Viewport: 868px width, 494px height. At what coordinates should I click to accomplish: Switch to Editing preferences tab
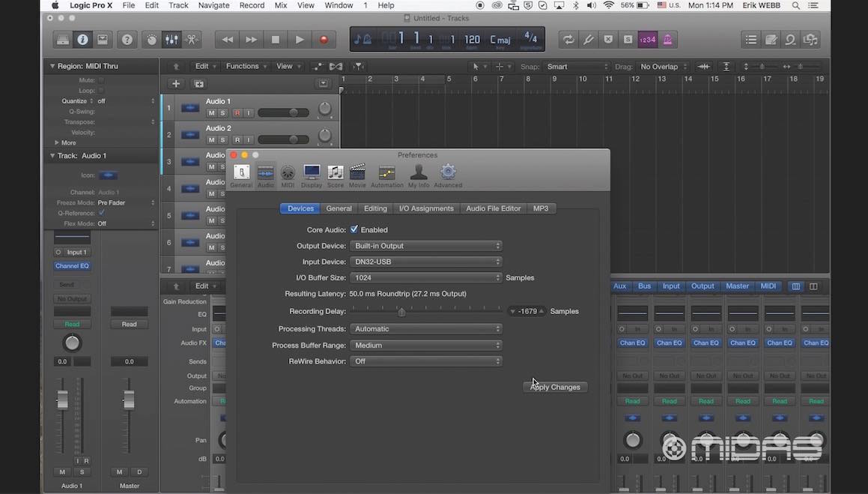(x=375, y=208)
